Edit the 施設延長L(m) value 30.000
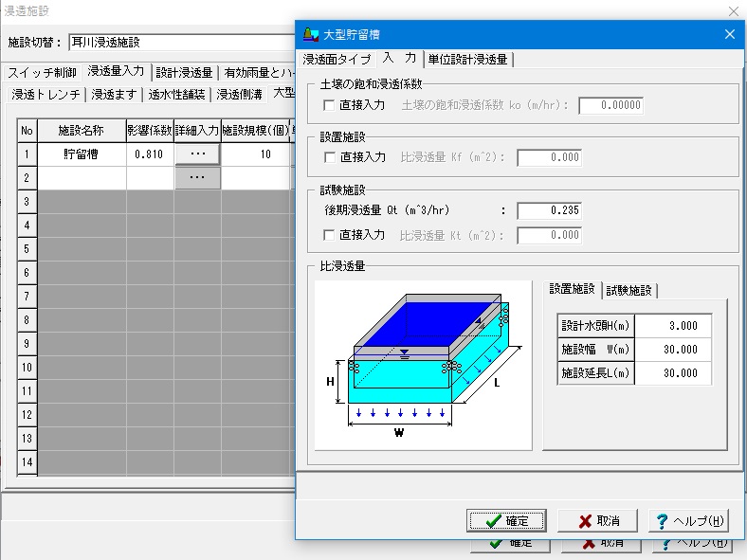The image size is (747, 560). tap(673, 372)
